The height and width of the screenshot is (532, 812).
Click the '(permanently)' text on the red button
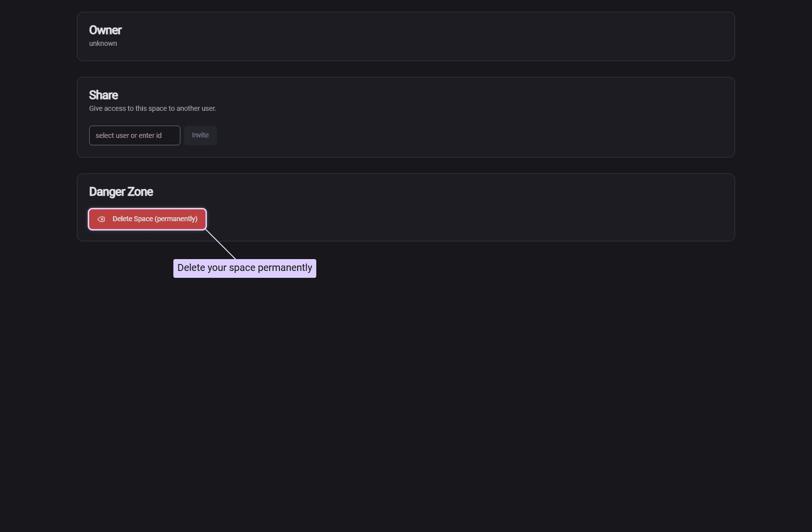(176, 219)
